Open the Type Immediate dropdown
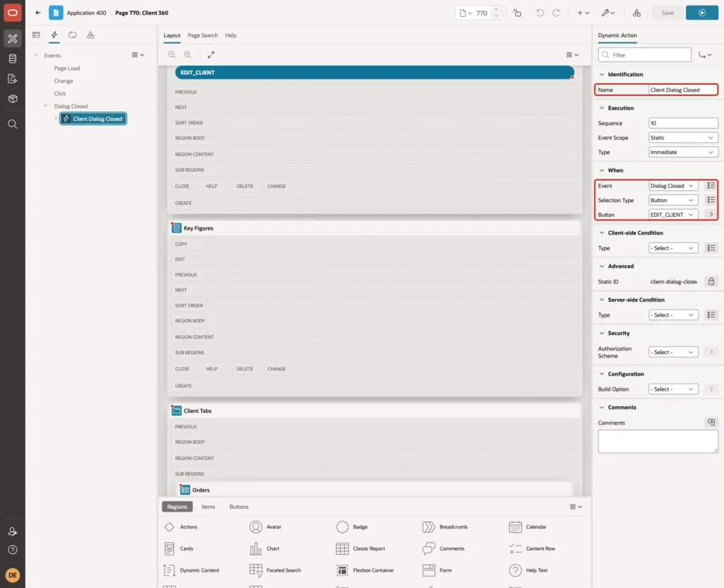The height and width of the screenshot is (588, 724). (683, 153)
